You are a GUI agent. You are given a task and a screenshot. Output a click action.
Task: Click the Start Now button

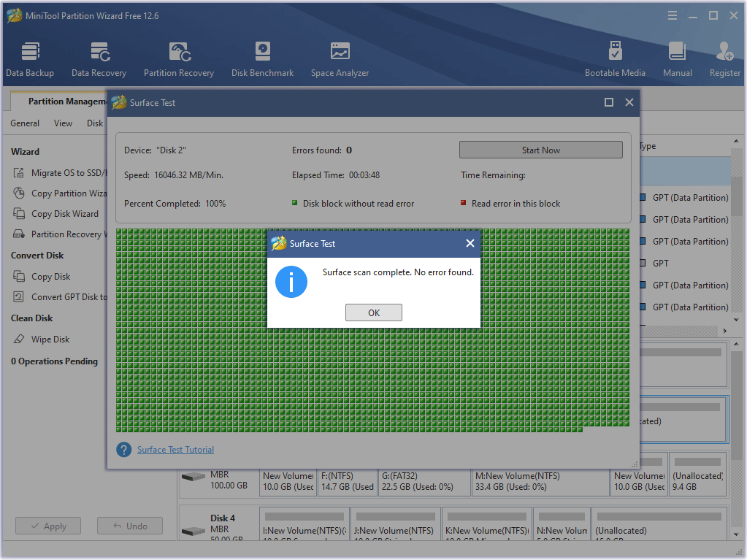(x=541, y=150)
